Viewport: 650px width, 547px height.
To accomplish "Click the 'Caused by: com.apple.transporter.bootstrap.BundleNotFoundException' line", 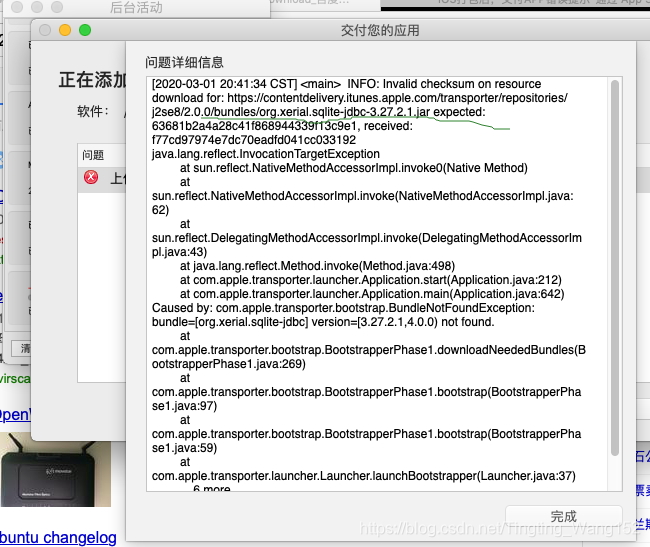I will pos(343,308).
